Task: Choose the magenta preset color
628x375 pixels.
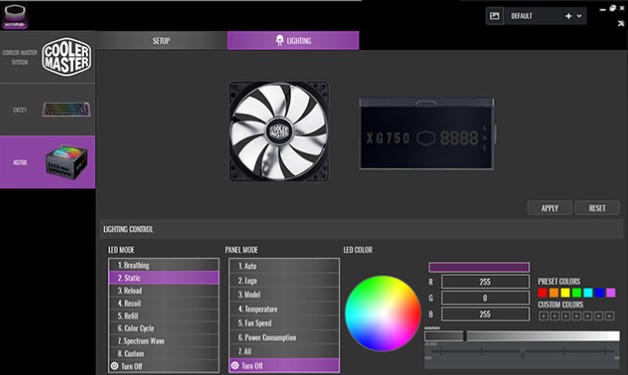Action: (611, 293)
